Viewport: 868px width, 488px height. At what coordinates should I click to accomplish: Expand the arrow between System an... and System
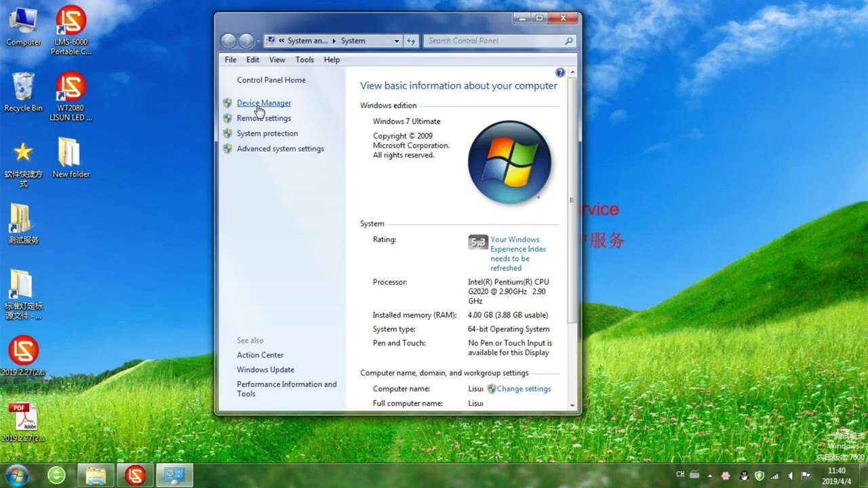point(333,41)
